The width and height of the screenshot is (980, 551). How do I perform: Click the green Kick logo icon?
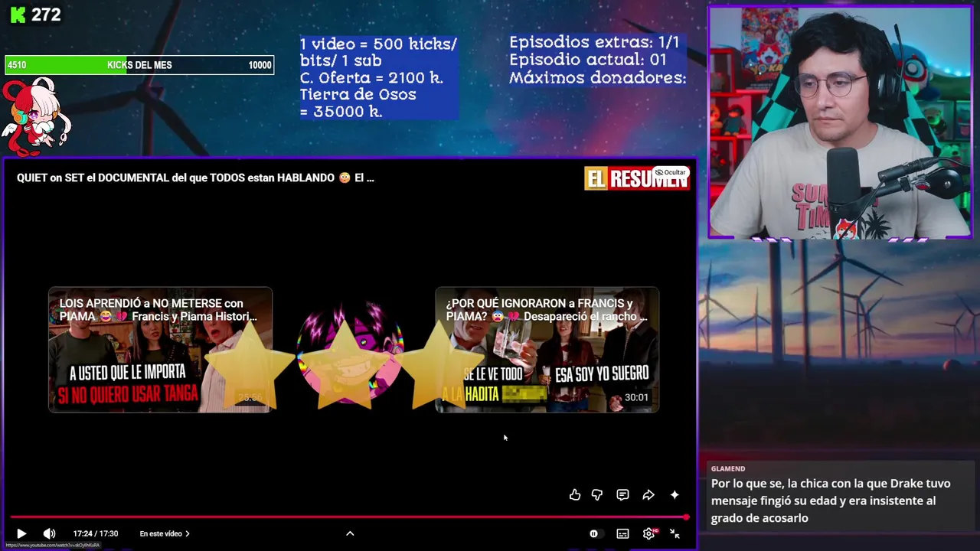click(x=19, y=15)
